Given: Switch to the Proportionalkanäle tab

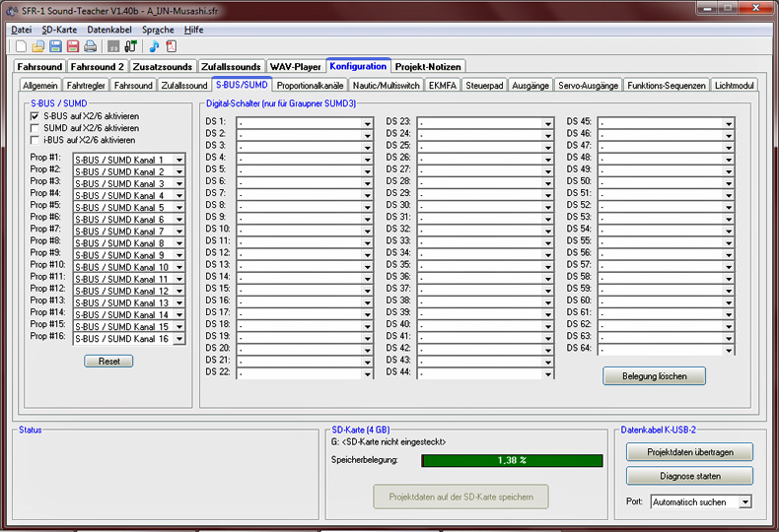Looking at the screenshot, I should (311, 86).
